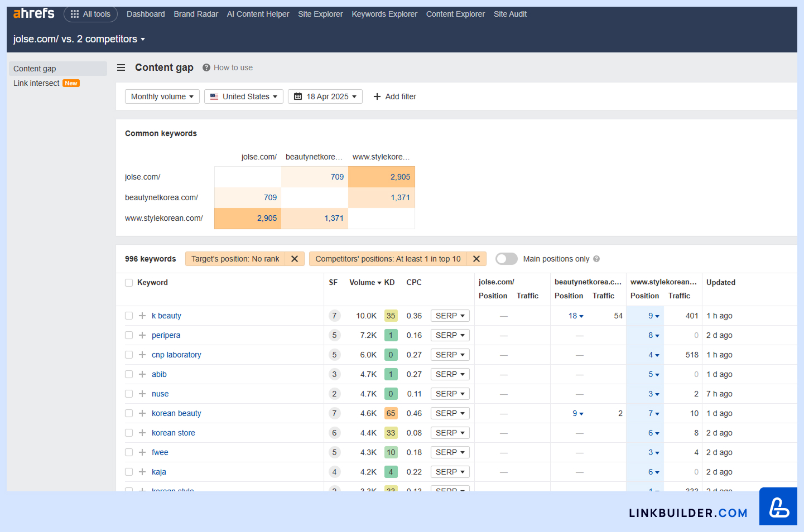Check the nuse row checkbox

[129, 394]
